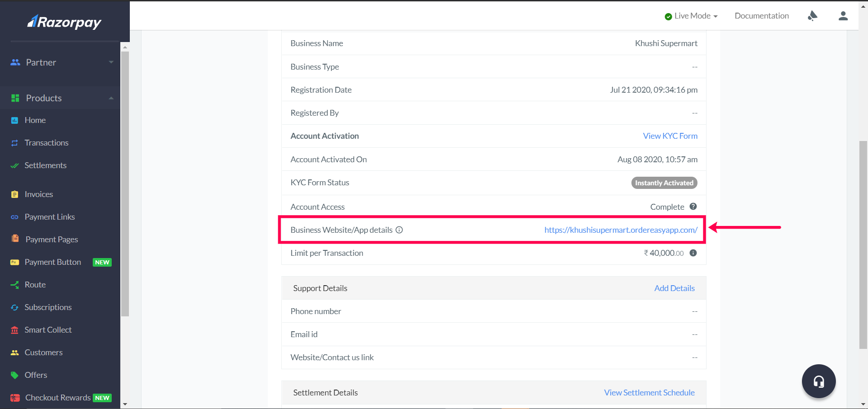Click the Razorpay logo
The image size is (868, 409).
coord(64,22)
